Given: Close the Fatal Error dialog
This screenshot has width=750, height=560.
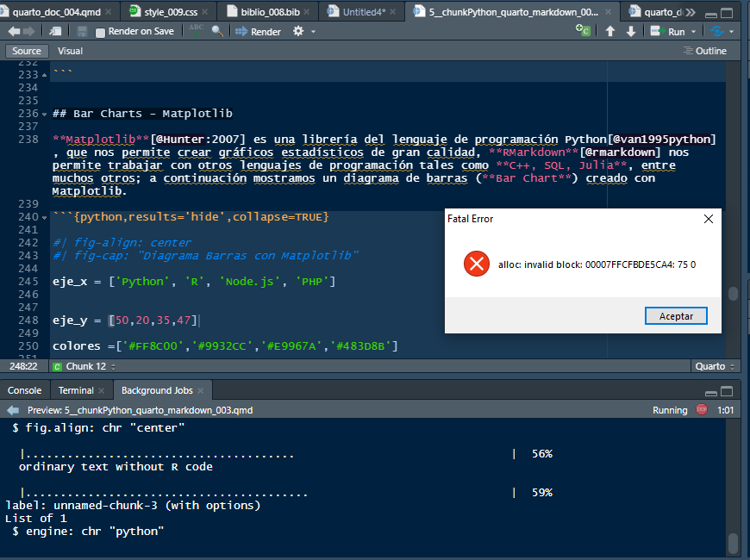Looking at the screenshot, I should [709, 219].
